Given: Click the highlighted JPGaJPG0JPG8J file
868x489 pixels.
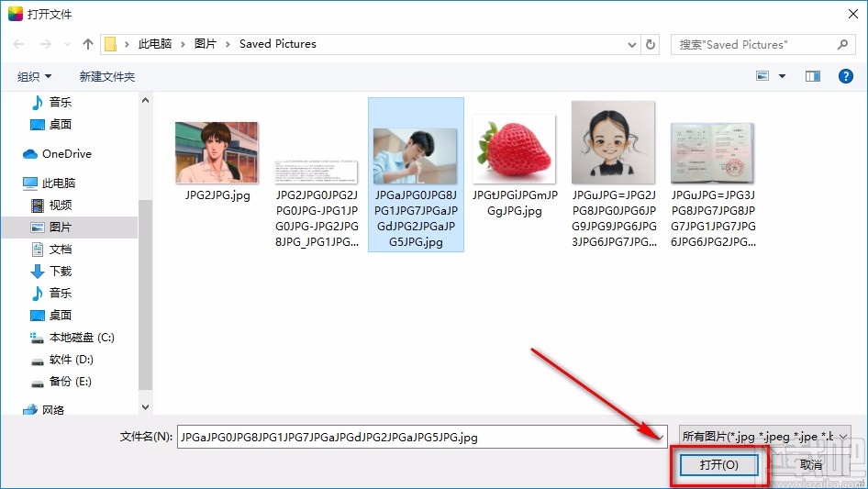Looking at the screenshot, I should pyautogui.click(x=416, y=174).
